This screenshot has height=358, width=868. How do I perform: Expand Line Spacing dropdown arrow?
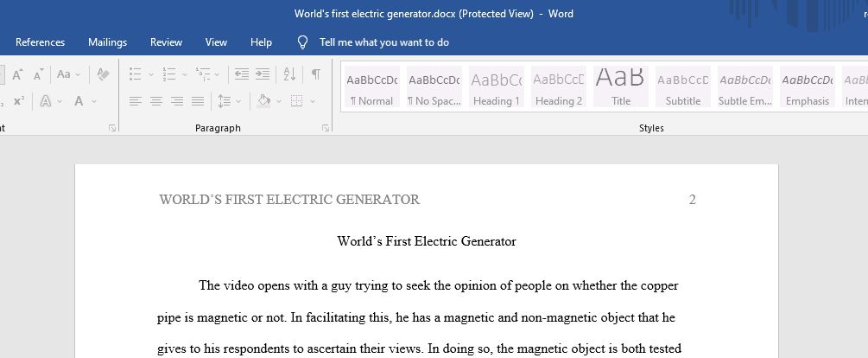click(x=238, y=101)
